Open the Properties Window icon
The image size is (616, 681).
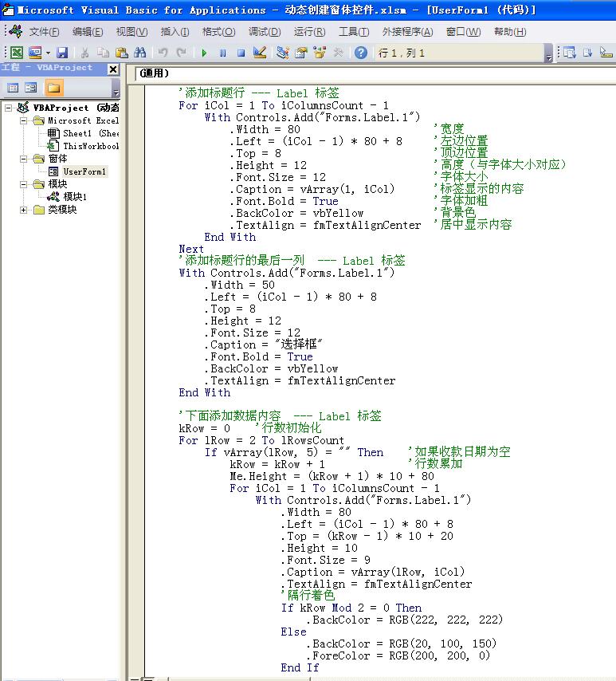[x=301, y=53]
